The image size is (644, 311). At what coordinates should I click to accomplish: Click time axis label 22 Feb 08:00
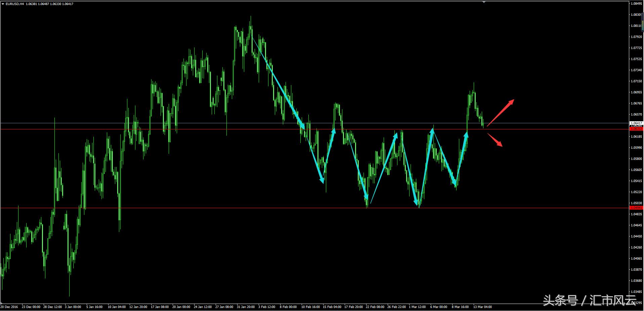[x=375, y=307]
